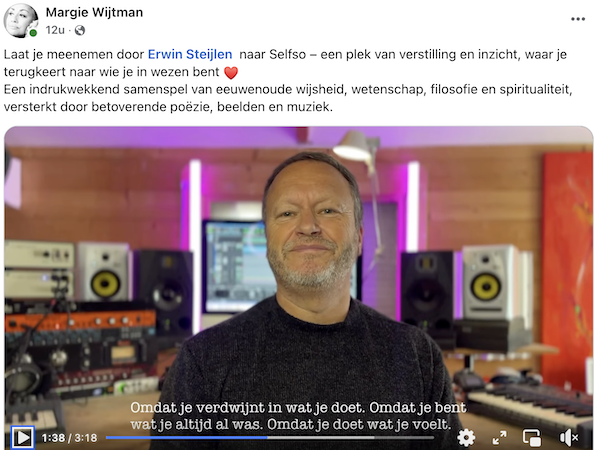600x450 pixels.
Task: Jump ahead on the unplayed grey progress bar
Action: click(x=351, y=437)
